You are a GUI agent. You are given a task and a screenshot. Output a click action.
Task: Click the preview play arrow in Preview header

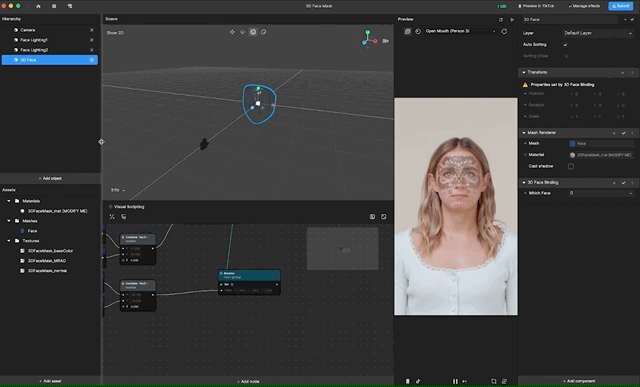pyautogui.click(x=512, y=19)
